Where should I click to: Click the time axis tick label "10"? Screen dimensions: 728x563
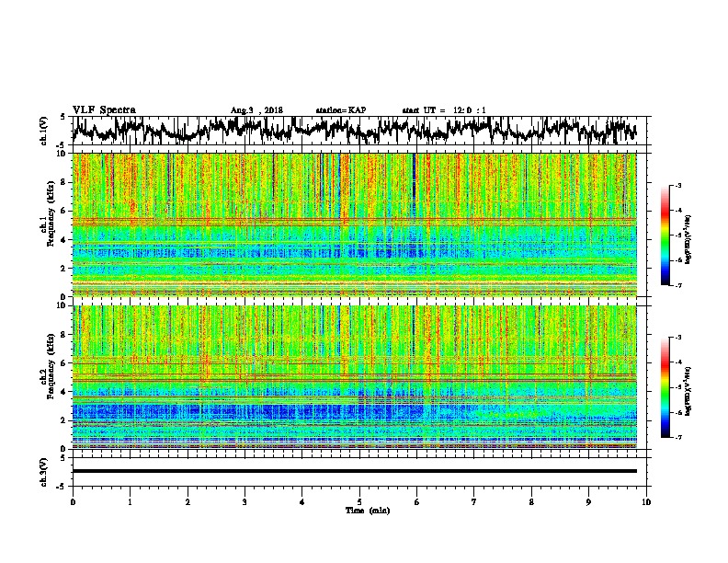646,502
